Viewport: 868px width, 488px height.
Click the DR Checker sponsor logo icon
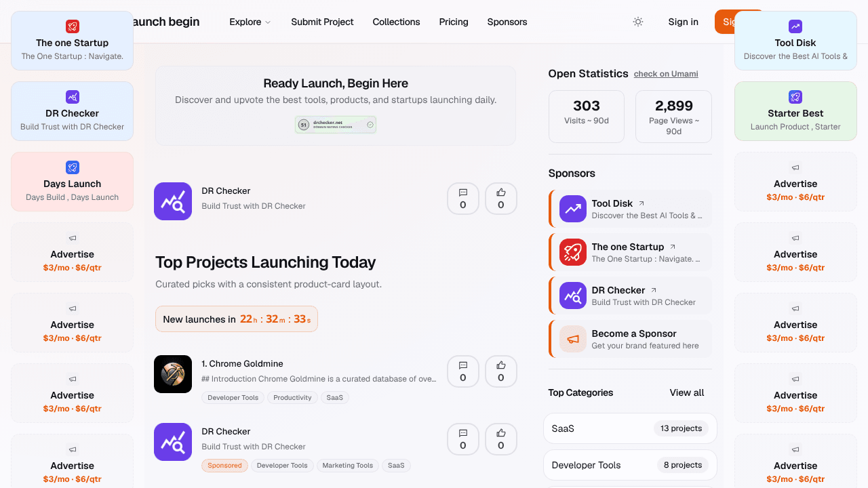573,296
